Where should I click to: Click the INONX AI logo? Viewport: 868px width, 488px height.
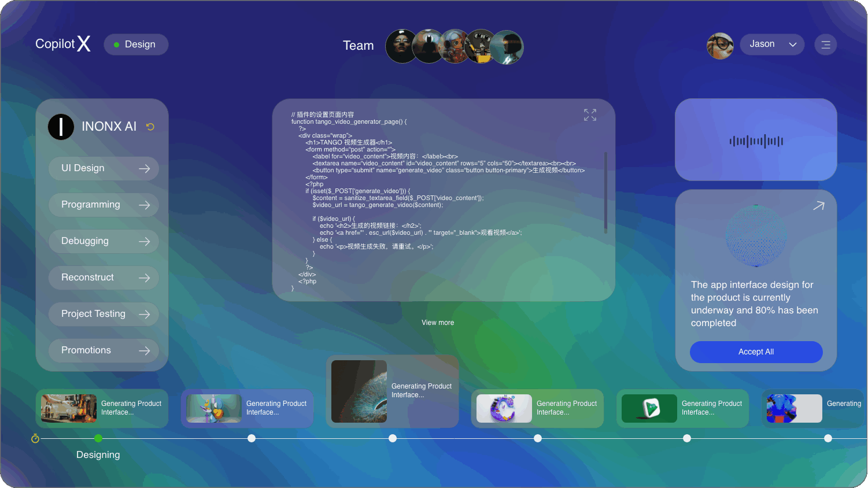[x=61, y=127]
